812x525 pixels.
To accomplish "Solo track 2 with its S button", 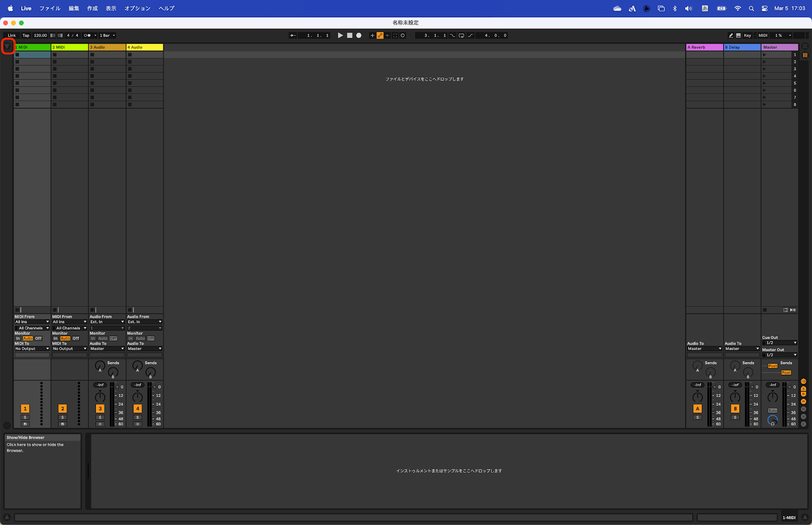I will click(x=62, y=417).
